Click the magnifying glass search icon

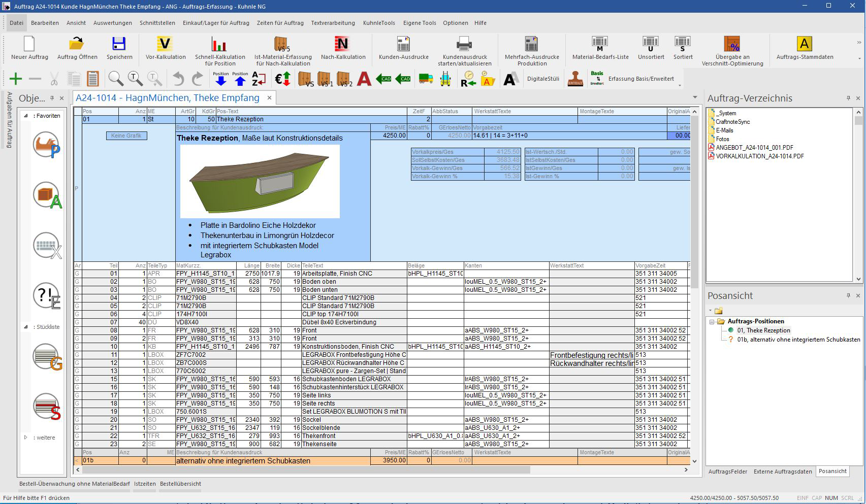[x=116, y=79]
